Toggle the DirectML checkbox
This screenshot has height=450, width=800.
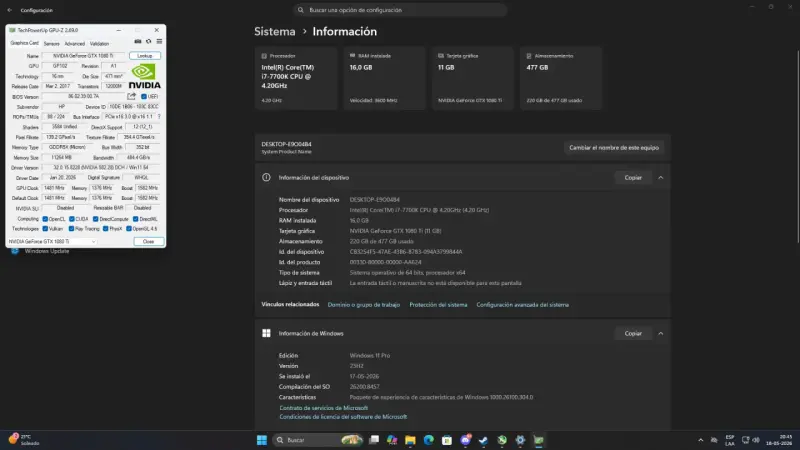(x=136, y=219)
